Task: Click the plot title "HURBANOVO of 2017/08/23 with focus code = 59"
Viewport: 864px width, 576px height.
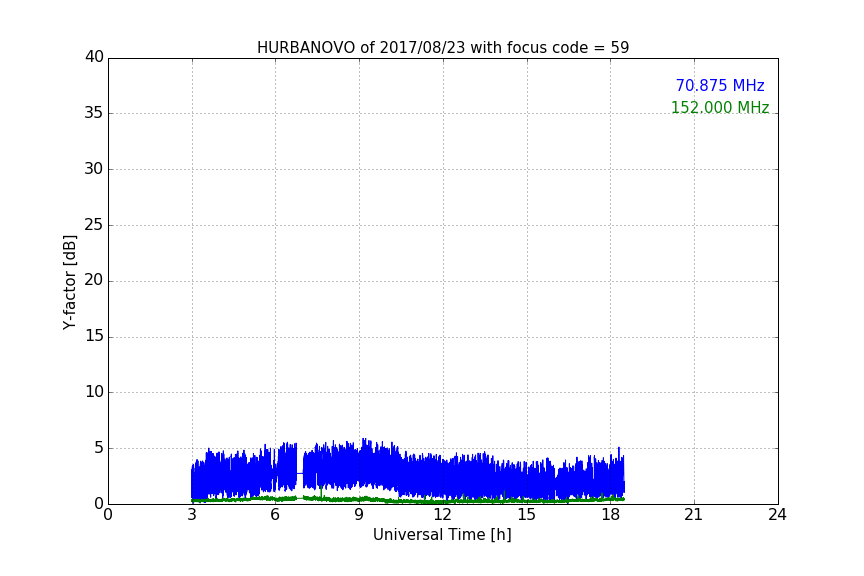Action: coord(443,48)
